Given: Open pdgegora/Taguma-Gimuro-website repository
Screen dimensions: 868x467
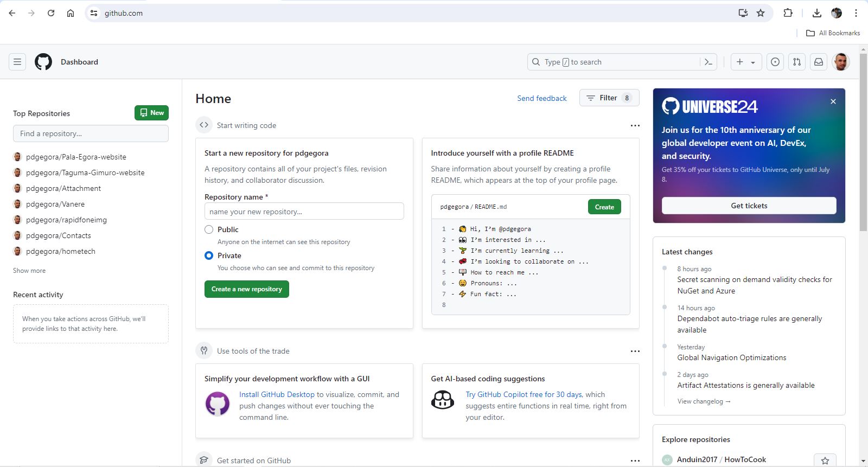Looking at the screenshot, I should [x=85, y=172].
